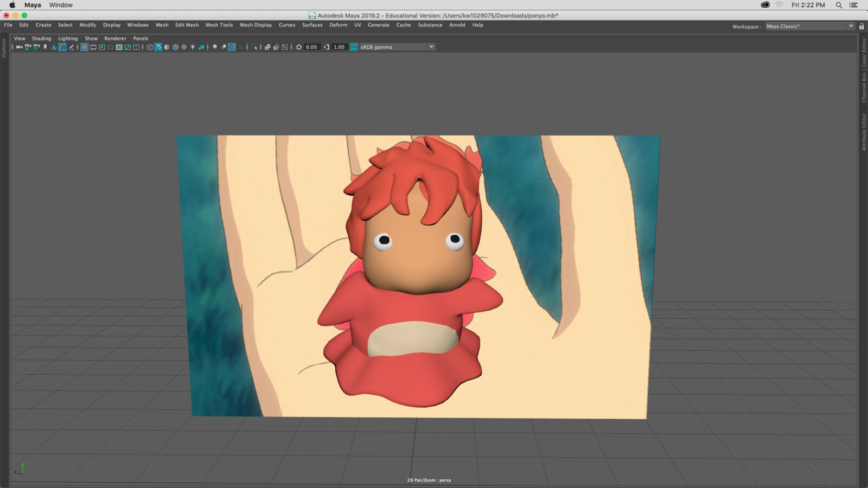Toggle the Resolution Gate icon
Image resolution: width=868 pixels, height=488 pixels.
click(102, 47)
